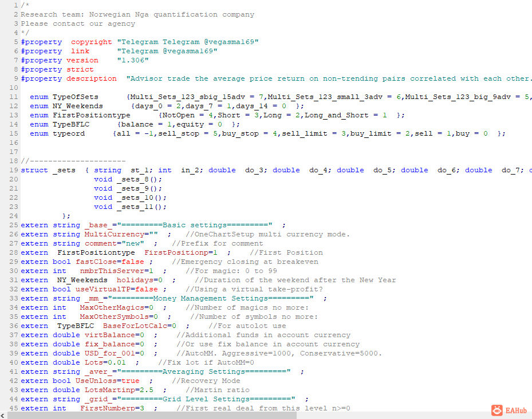Click the copyright property on line 5
532x419 pixels.
click(x=91, y=42)
